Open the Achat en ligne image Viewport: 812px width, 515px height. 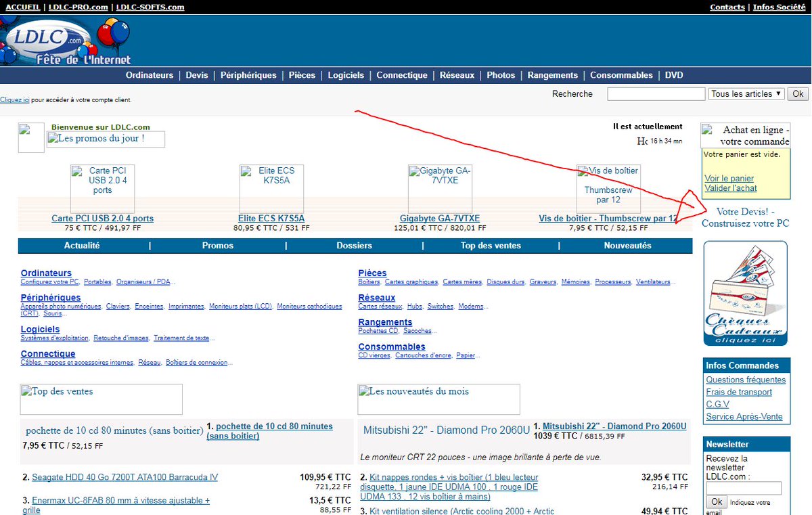click(x=746, y=135)
